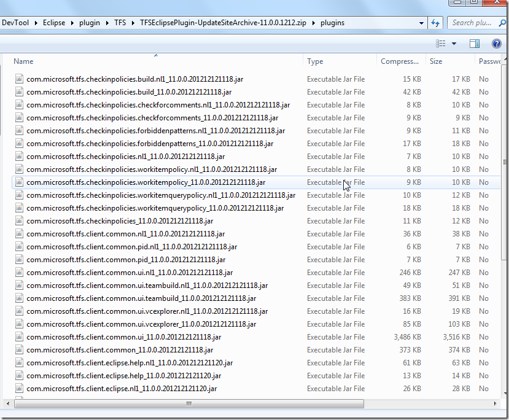
Task: Expand the arrow before plugins breadcrumb
Action: point(314,23)
